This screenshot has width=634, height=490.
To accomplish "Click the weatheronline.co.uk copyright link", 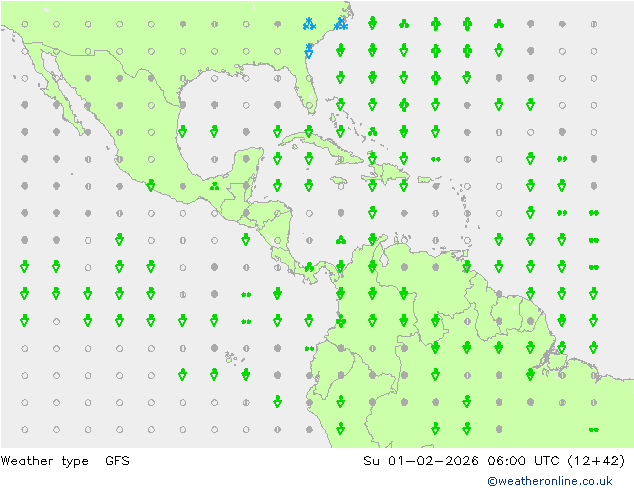I will (x=549, y=481).
